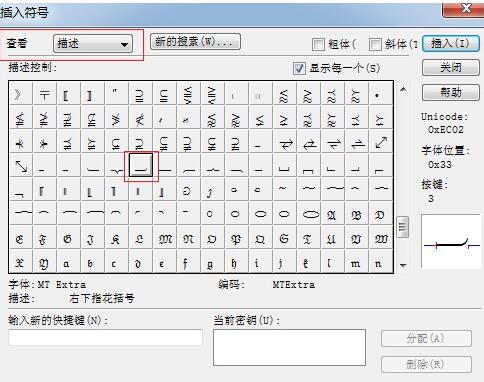Image resolution: width=484 pixels, height=382 pixels.
Task: Click the symbol grid scroll down arrow
Action: (x=403, y=266)
